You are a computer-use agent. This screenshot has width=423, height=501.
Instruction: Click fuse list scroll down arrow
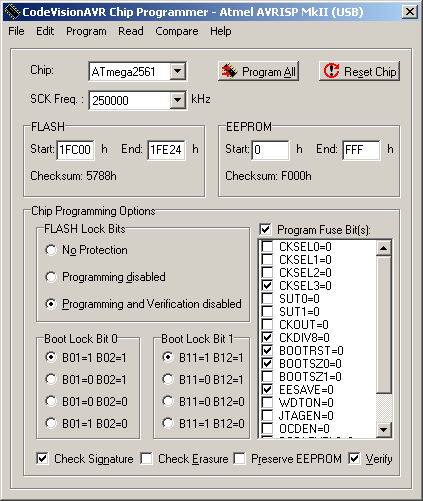tap(384, 429)
